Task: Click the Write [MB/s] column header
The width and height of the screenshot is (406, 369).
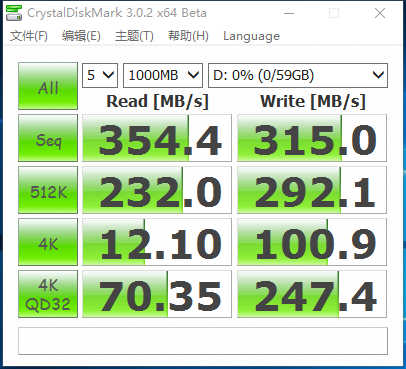Action: click(x=313, y=101)
